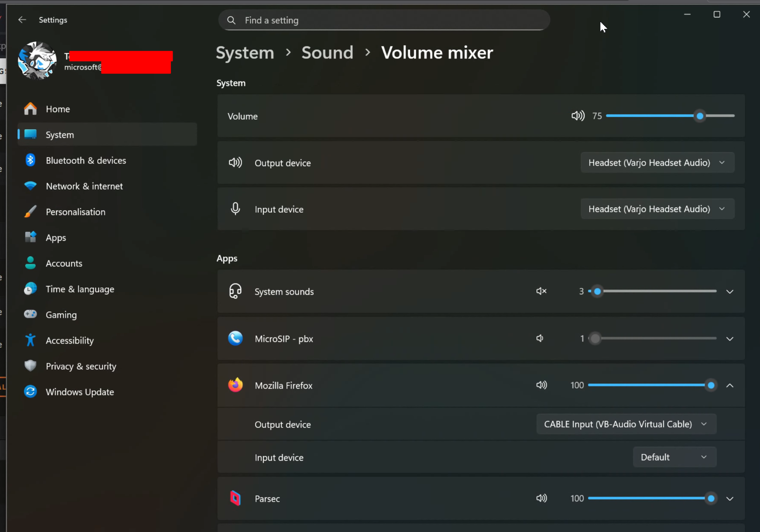Click the Firefox app icon in mixer
Screen dimensions: 760x532
[235, 385]
